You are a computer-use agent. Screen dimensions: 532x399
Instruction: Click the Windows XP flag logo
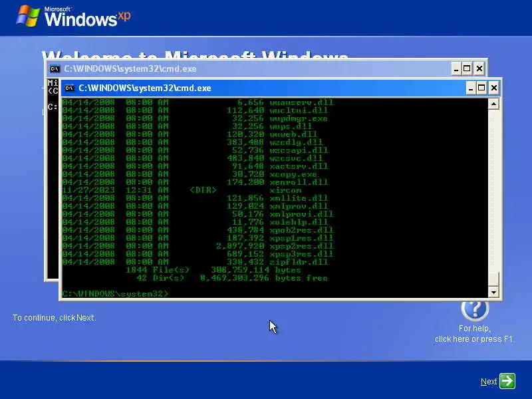coord(28,15)
